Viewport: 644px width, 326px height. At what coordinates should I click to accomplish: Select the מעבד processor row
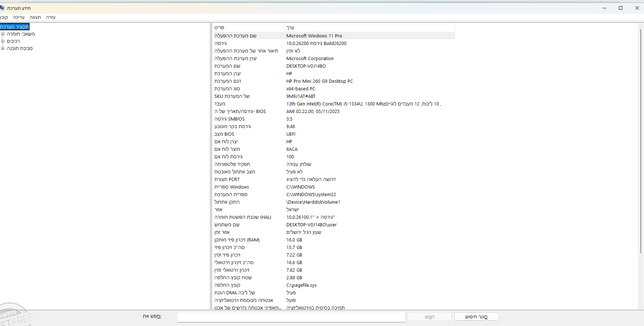(x=324, y=104)
